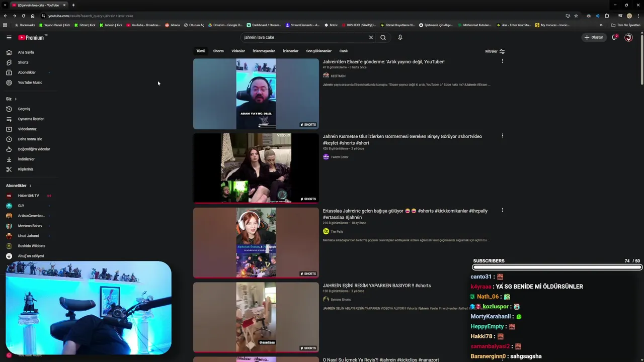Open My Invoices bookmark
Image resolution: width=644 pixels, height=362 pixels.
[552, 25]
